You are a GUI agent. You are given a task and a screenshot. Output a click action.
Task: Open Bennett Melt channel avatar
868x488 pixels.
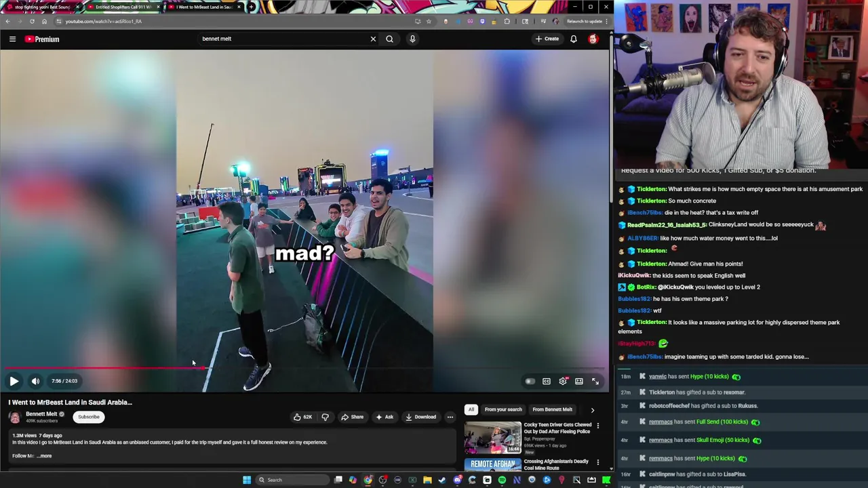tap(15, 417)
